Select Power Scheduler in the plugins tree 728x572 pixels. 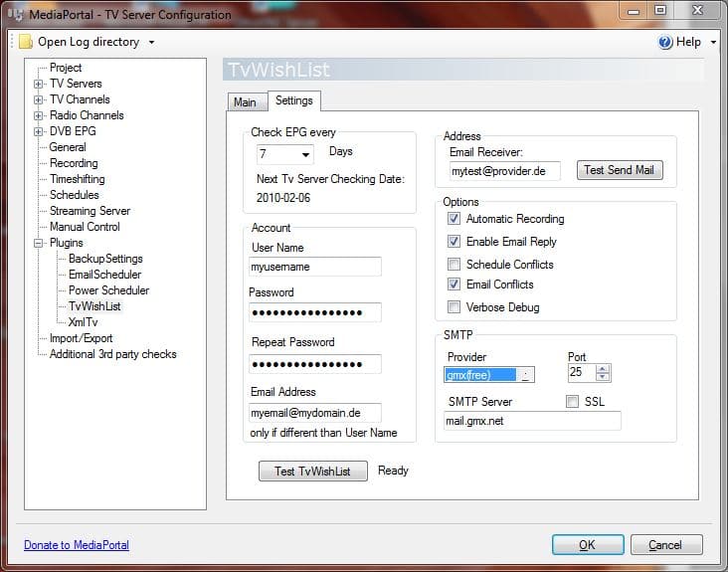108,290
